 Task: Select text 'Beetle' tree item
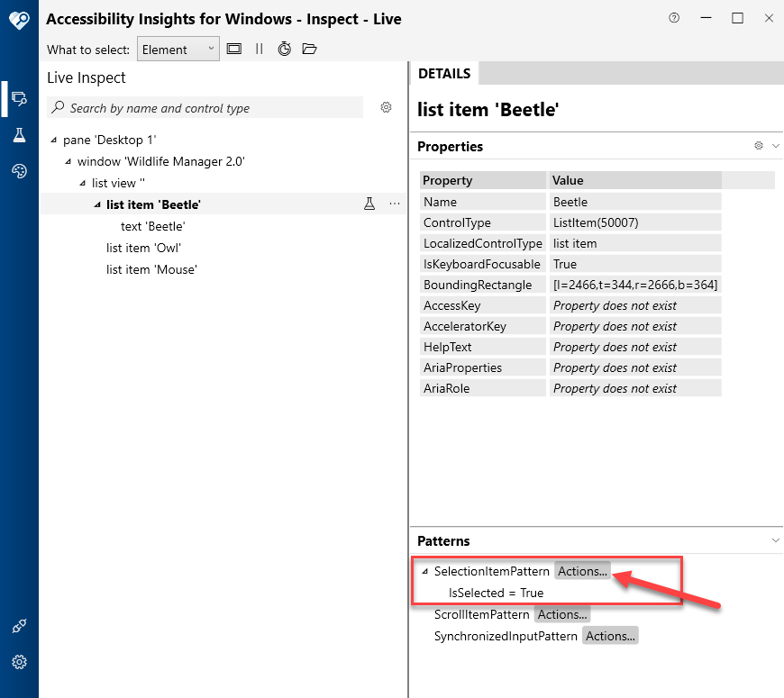tap(152, 226)
